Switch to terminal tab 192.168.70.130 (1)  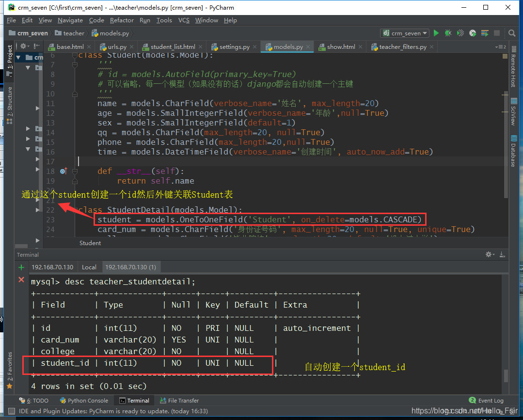click(131, 267)
